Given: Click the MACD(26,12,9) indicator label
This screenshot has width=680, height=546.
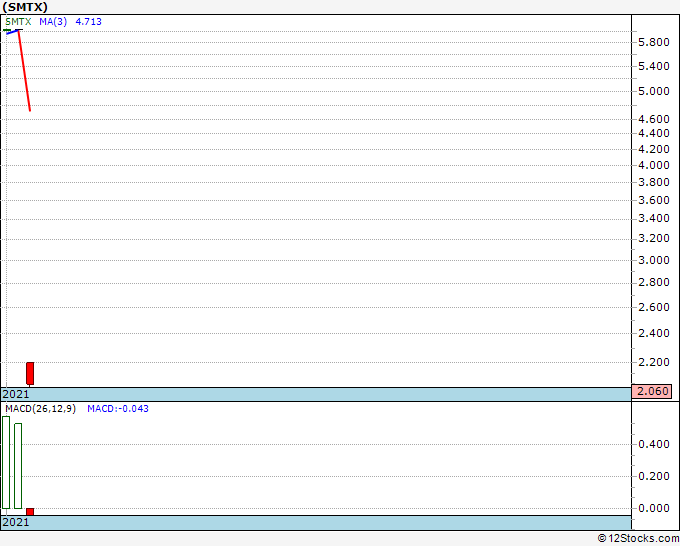Looking at the screenshot, I should coord(40,409).
